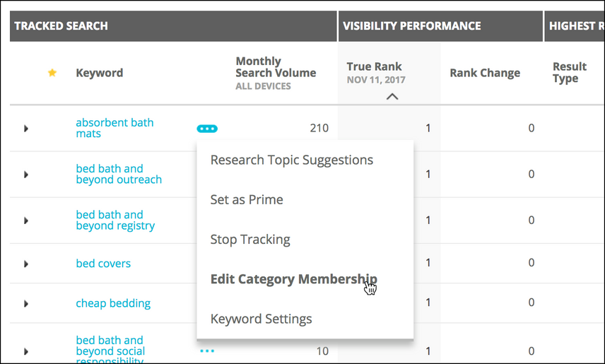Sort by Rank Change column header
The image size is (605, 364).
[485, 73]
